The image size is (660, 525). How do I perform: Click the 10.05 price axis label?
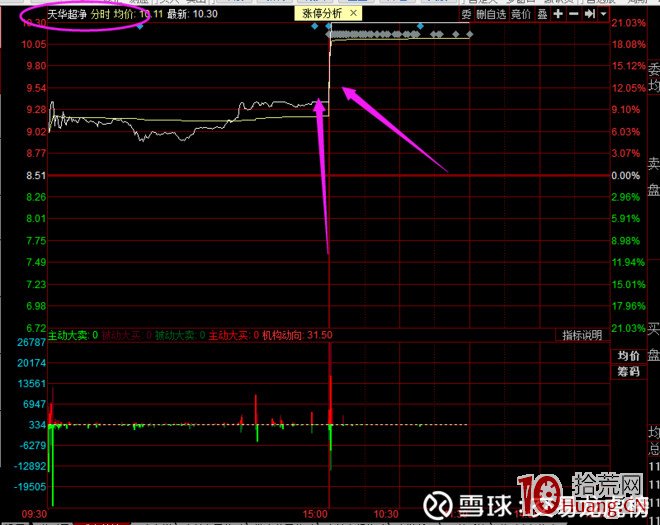pyautogui.click(x=34, y=44)
